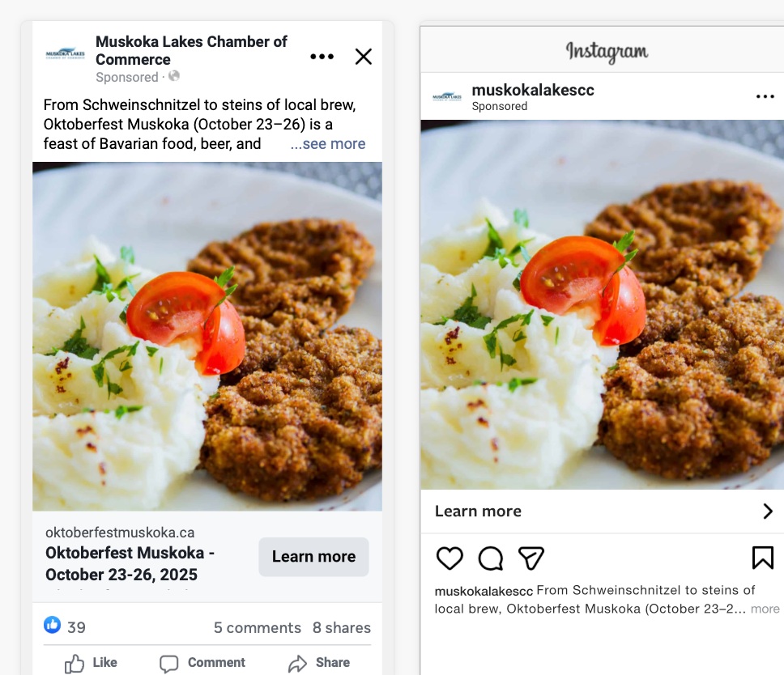Click the Facebook Comment speech bubble
784x675 pixels.
(169, 663)
